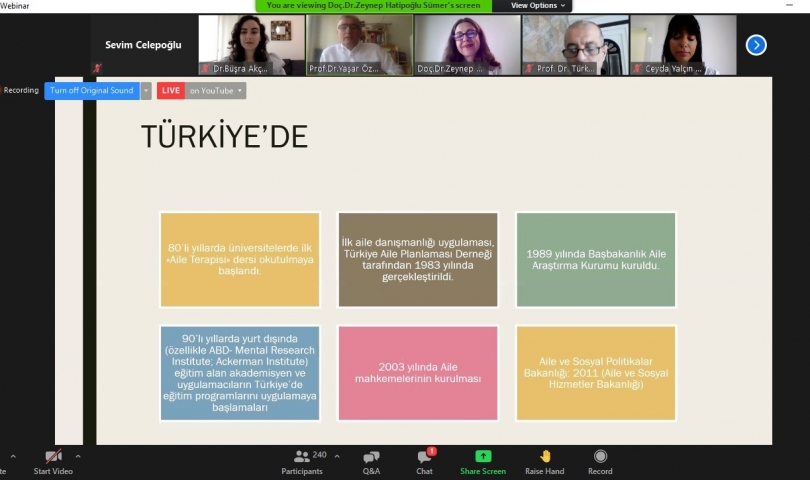Start recording with the Record button

[600, 462]
